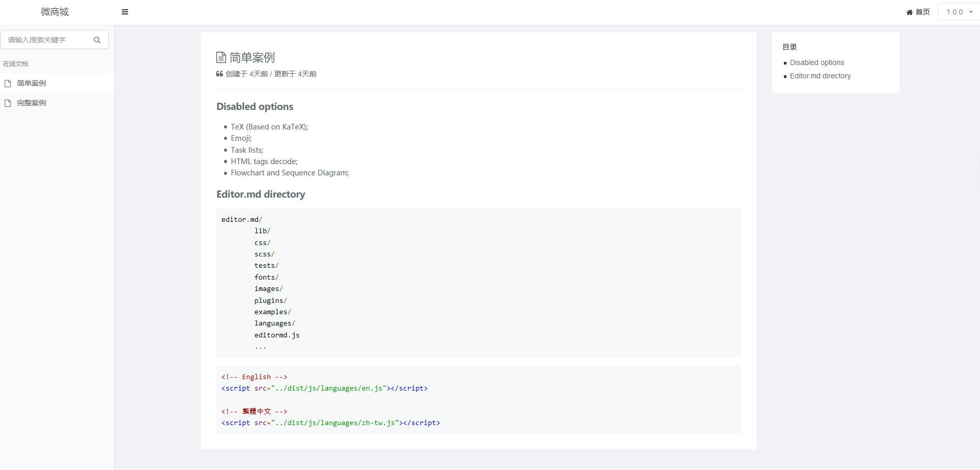Click the languages/ line in code block
Screen dimensions: 980x470
[275, 323]
